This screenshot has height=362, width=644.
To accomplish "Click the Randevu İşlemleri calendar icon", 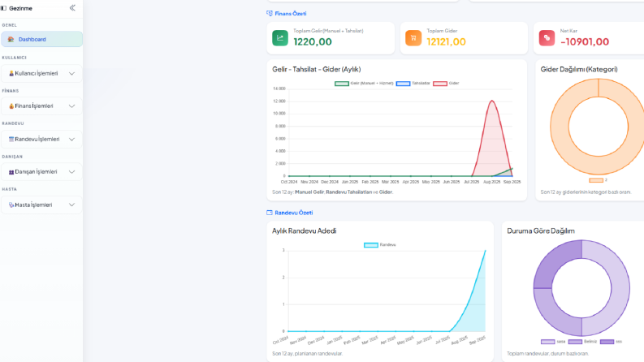I will [11, 139].
